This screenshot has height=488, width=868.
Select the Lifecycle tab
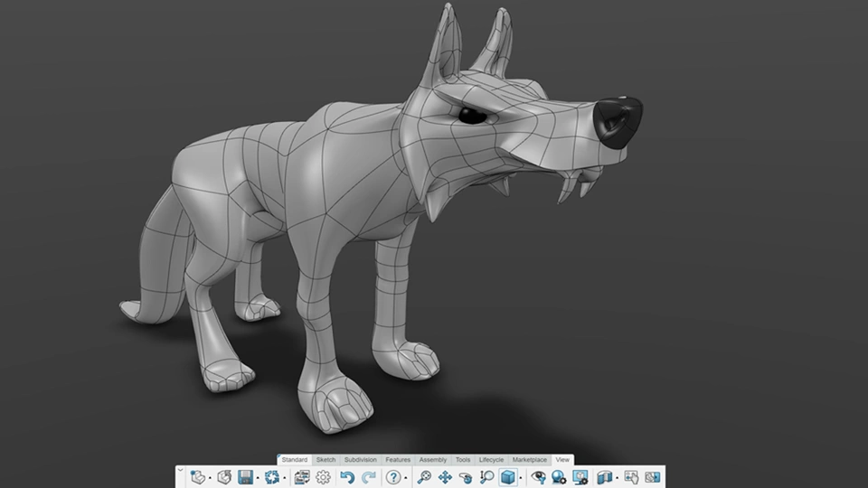[x=491, y=460]
